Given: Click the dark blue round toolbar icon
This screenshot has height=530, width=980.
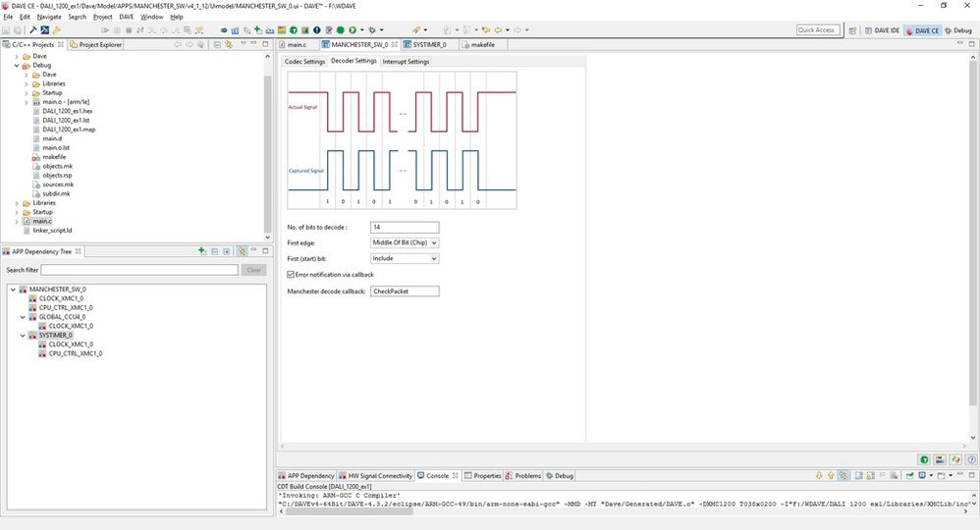Looking at the screenshot, I should click(317, 29).
